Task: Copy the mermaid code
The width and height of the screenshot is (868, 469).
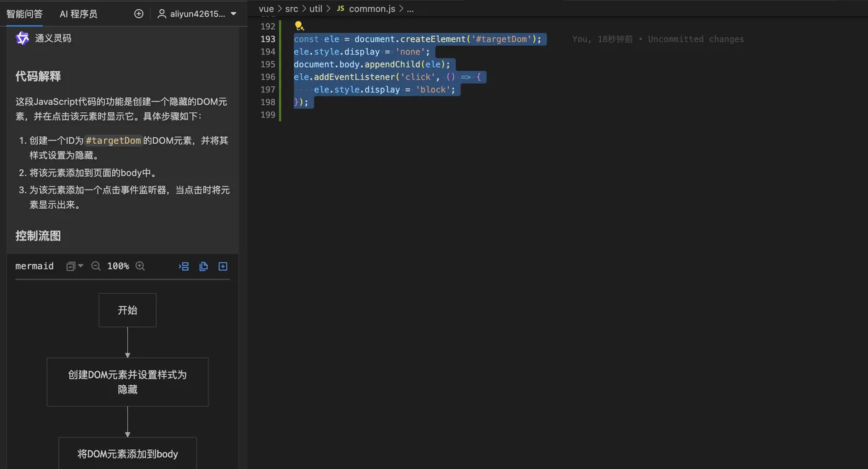Action: (x=203, y=266)
